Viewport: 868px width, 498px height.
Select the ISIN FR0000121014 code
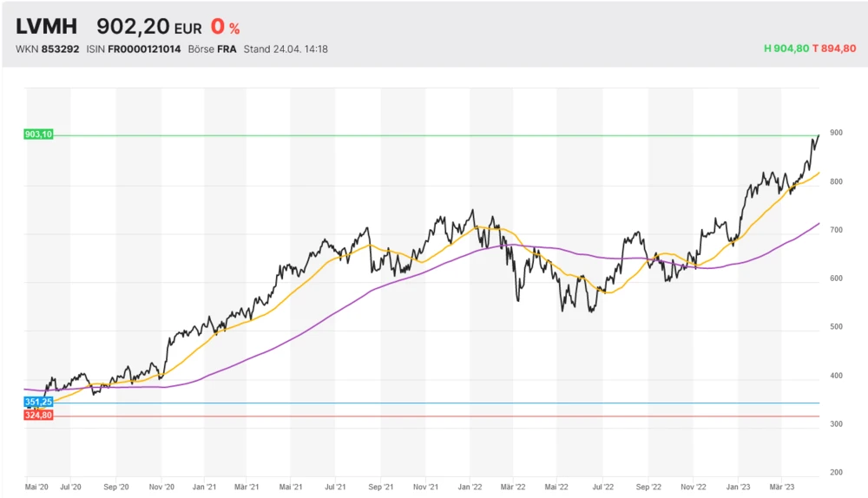click(144, 49)
